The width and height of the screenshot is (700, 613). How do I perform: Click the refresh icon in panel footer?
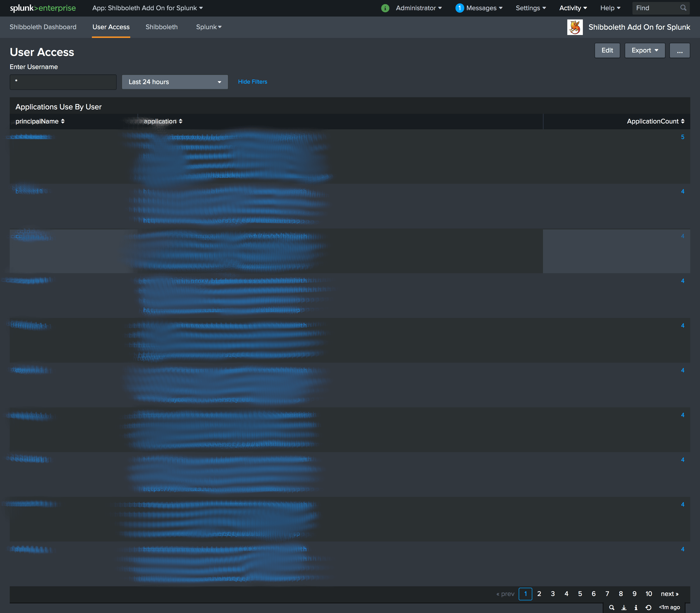[x=648, y=607]
